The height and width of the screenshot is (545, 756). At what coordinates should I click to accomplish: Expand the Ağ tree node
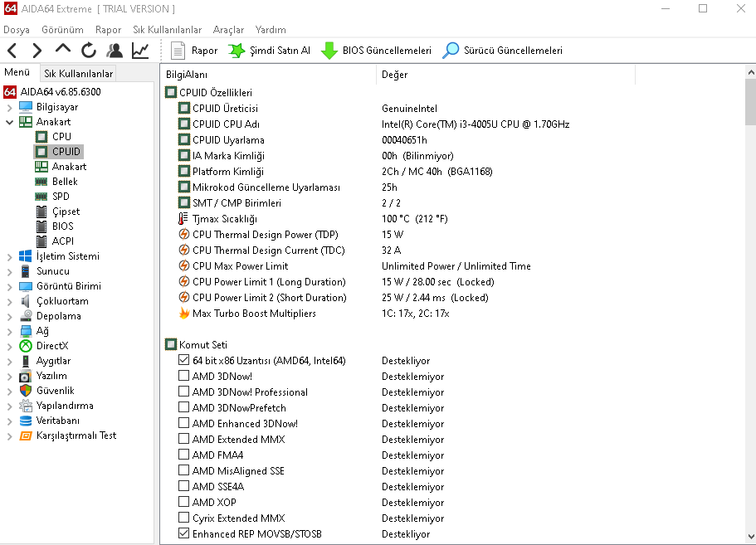tap(10, 332)
